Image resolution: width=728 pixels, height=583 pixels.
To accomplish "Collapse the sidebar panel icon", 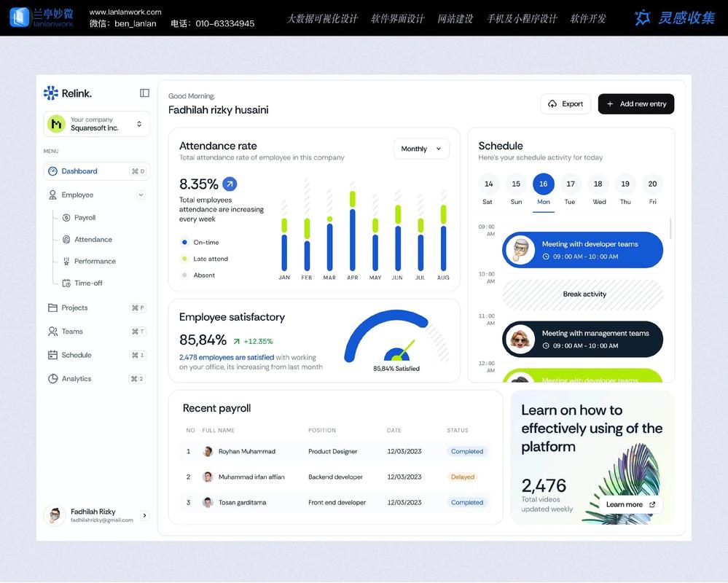I will [x=144, y=93].
